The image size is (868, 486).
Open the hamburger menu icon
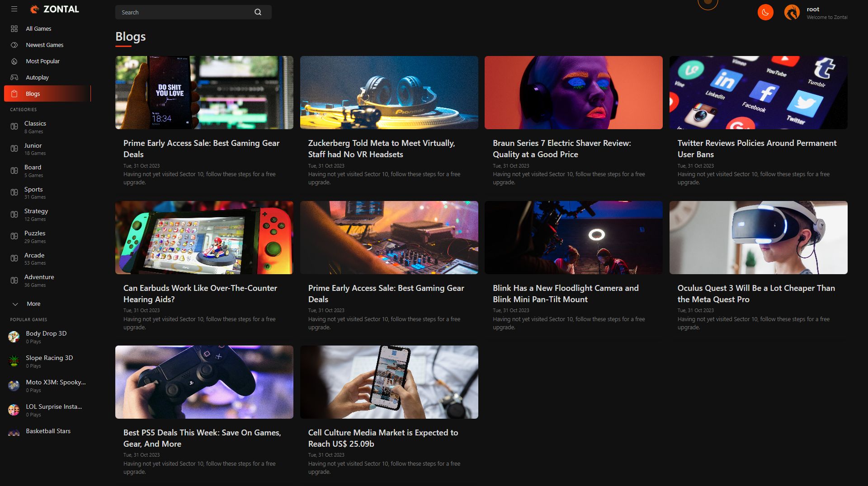point(14,9)
